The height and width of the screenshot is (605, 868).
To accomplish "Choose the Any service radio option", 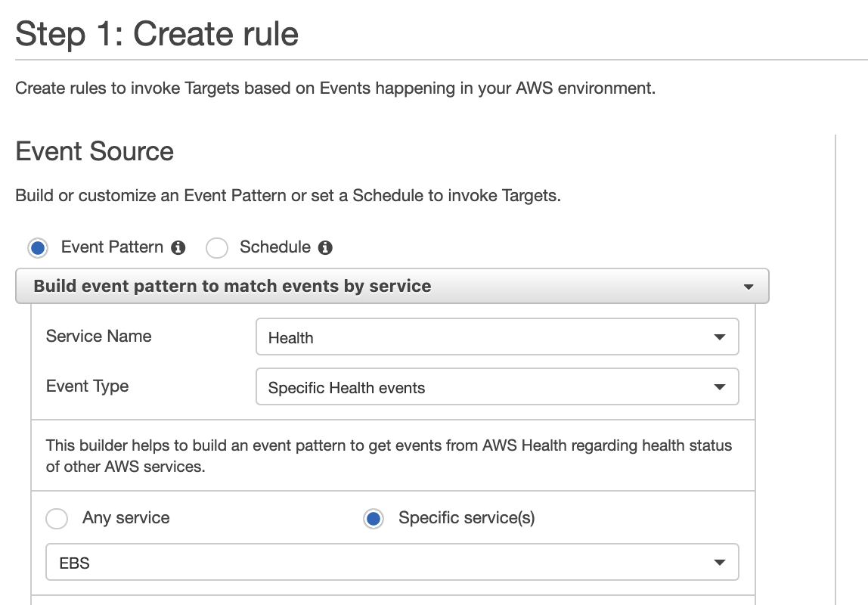I will point(57,519).
